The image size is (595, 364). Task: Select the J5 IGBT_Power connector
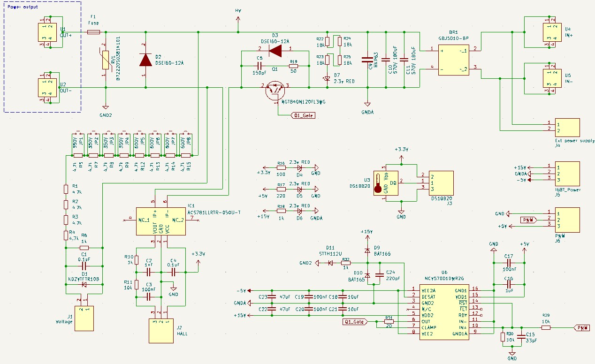click(x=566, y=174)
